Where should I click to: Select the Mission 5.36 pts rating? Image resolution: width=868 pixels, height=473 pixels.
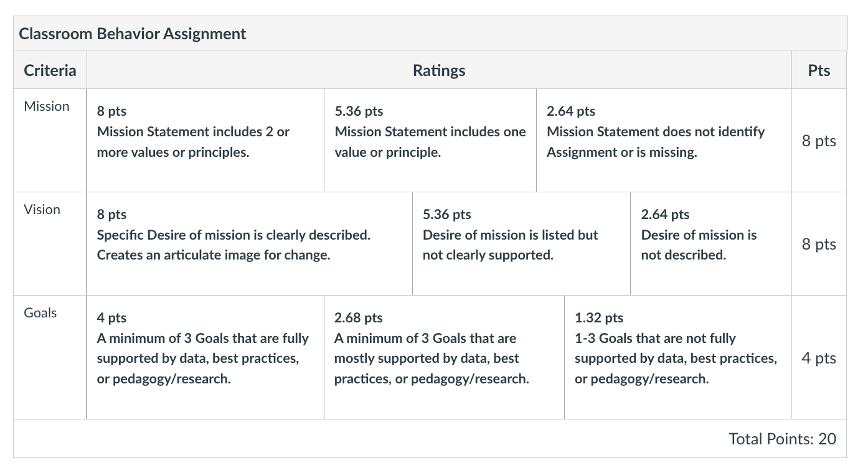(430, 140)
